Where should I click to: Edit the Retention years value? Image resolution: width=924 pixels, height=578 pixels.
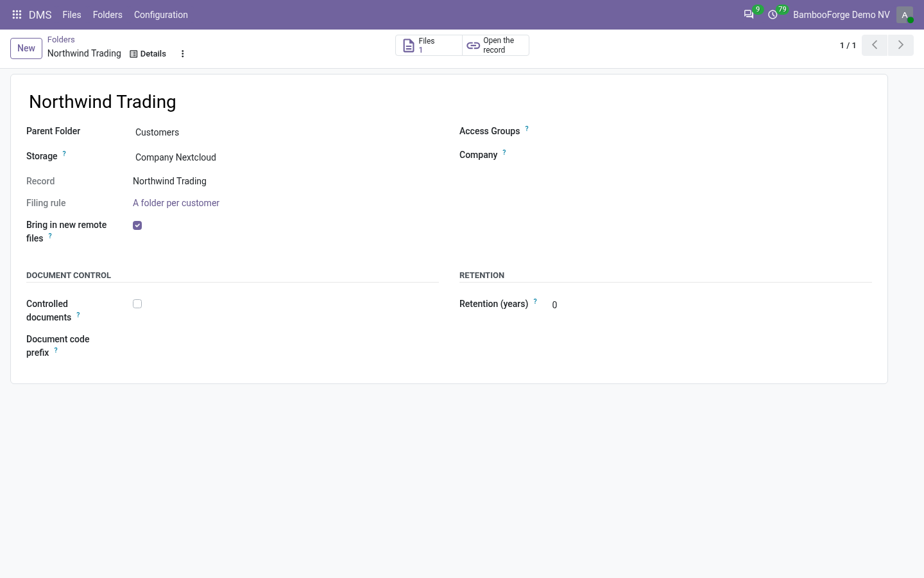tap(710, 305)
